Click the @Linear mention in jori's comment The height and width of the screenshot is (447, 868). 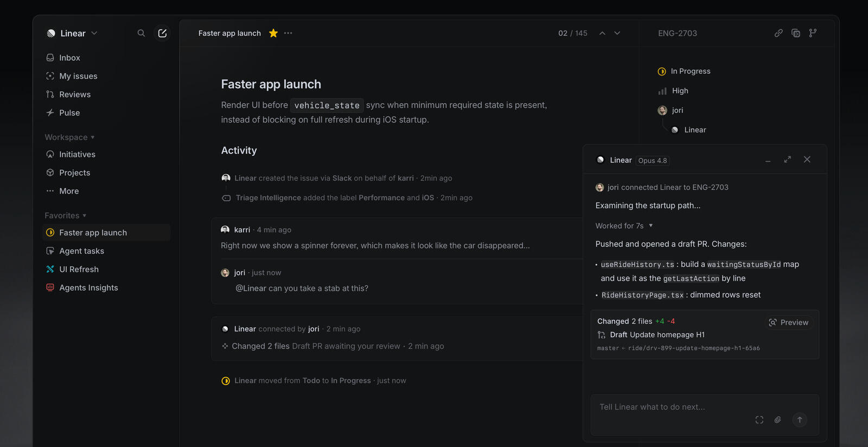click(x=251, y=288)
